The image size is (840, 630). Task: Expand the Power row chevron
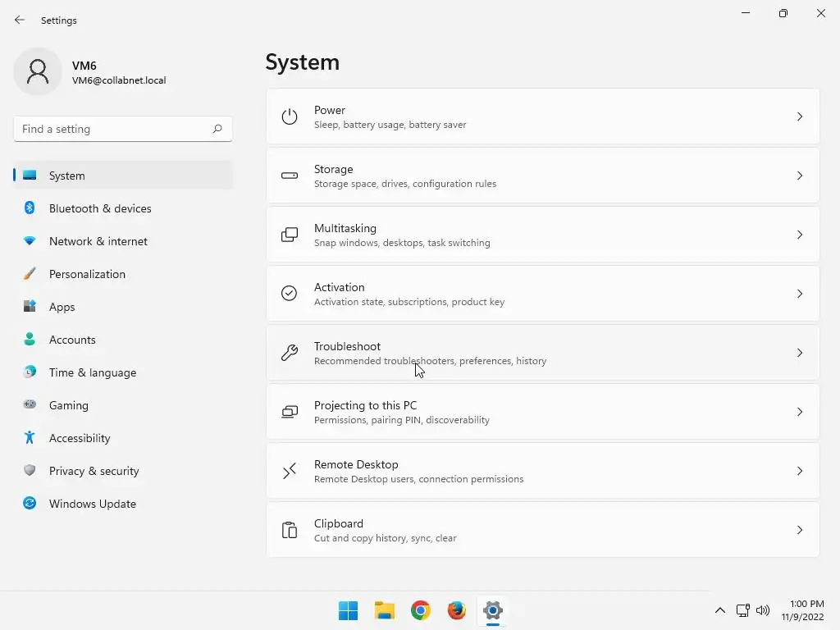(x=799, y=116)
